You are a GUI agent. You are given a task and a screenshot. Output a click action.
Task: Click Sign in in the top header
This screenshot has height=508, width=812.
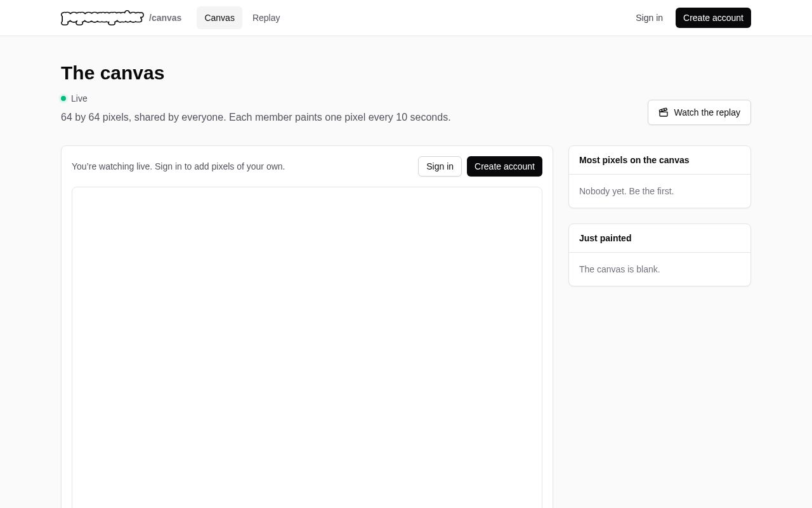coord(649,18)
